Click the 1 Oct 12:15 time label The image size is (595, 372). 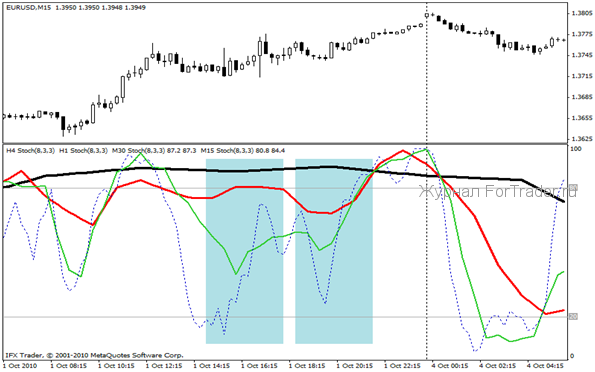coord(164,366)
